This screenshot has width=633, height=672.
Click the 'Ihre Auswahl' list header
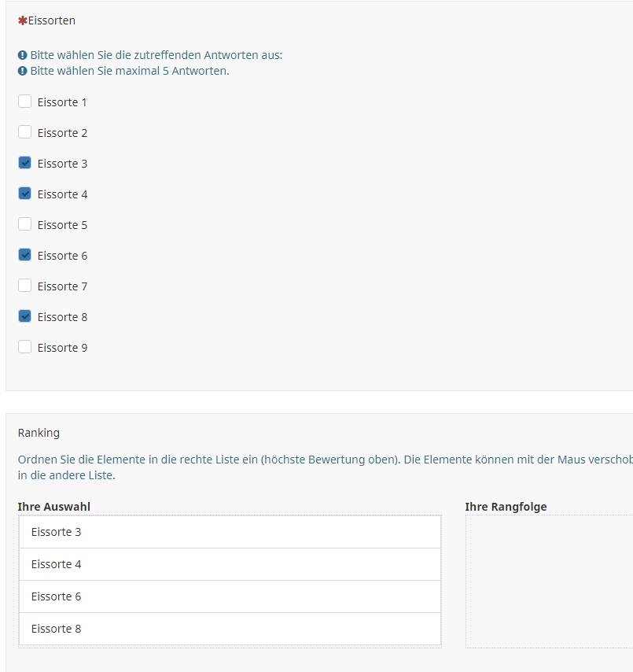coord(53,507)
